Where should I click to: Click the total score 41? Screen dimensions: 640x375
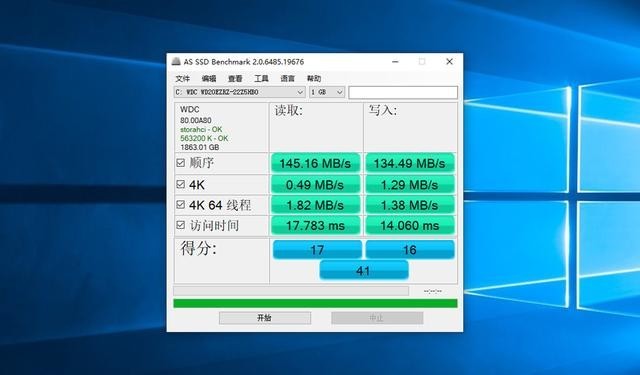click(x=363, y=270)
